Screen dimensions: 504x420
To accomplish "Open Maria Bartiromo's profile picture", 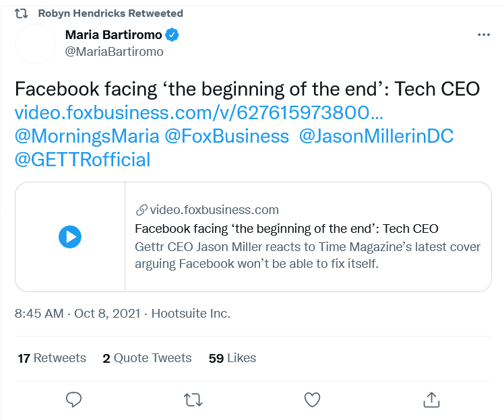I will tap(35, 44).
